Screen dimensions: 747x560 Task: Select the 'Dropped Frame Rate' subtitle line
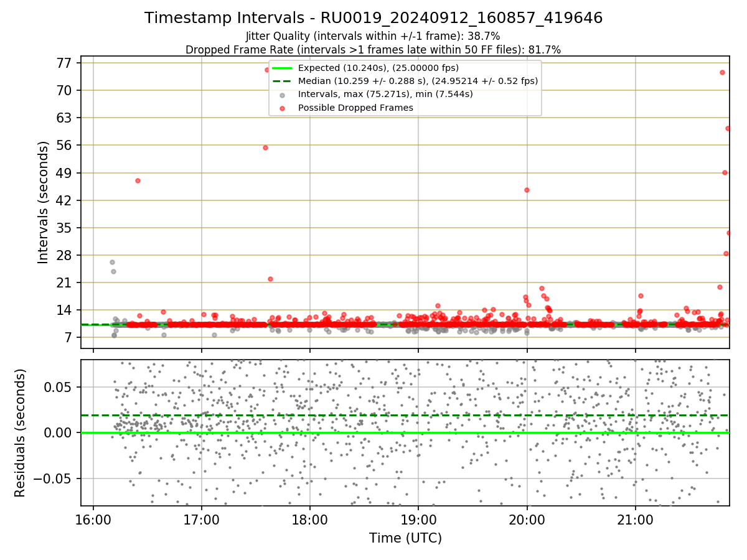coord(374,50)
